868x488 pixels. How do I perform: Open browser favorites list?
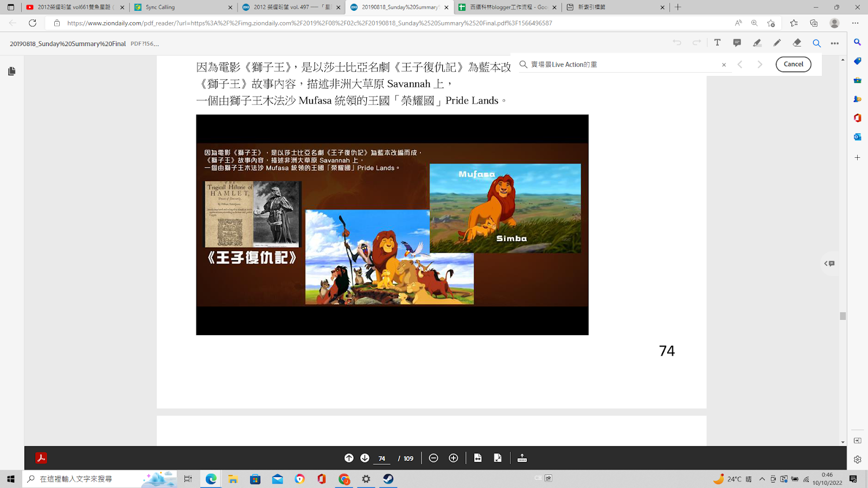tap(794, 23)
